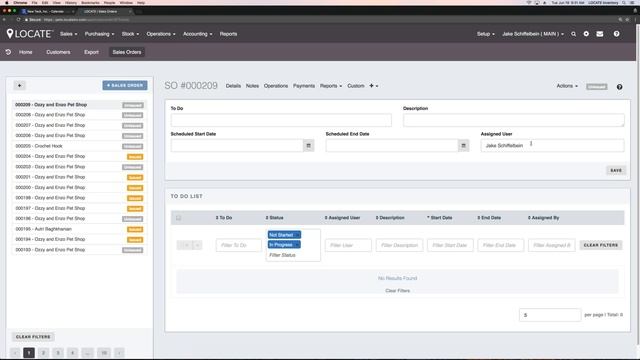Open Scheduled Start Date calendar icon
The width and height of the screenshot is (640, 360).
point(309,146)
